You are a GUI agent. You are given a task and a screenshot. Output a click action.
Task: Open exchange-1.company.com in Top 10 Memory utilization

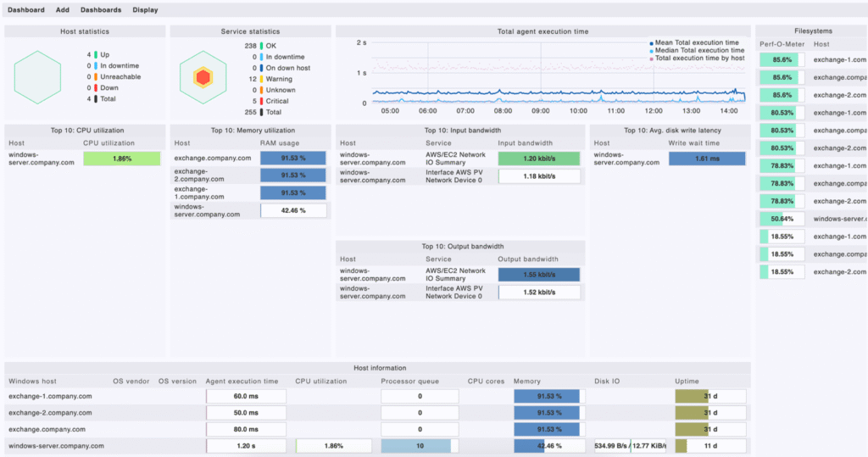pyautogui.click(x=199, y=193)
